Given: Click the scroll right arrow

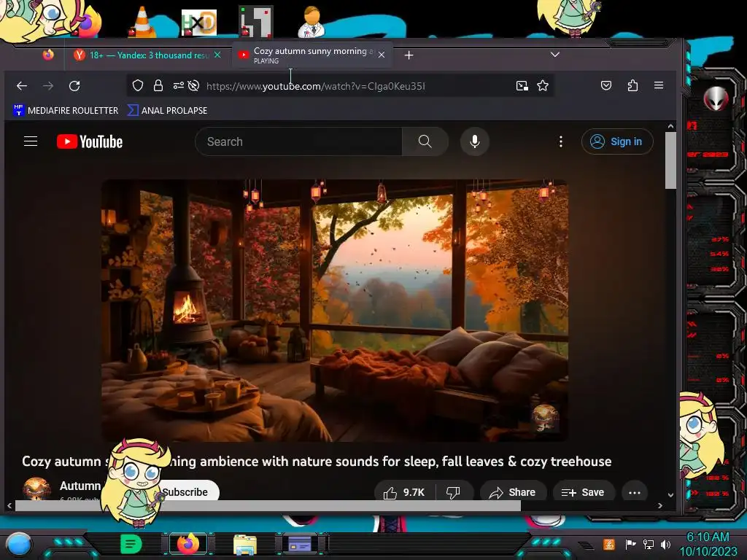Looking at the screenshot, I should 659,506.
